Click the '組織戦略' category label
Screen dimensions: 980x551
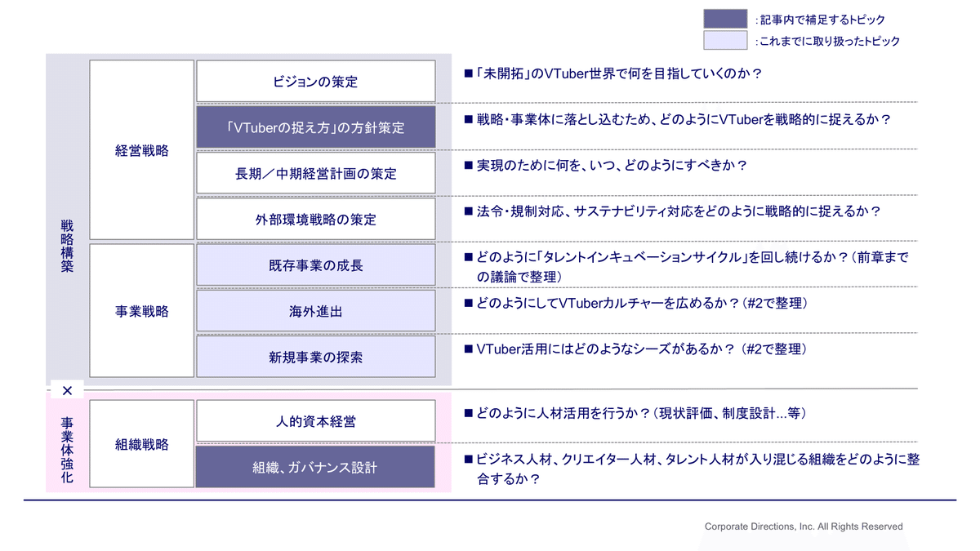(x=142, y=444)
